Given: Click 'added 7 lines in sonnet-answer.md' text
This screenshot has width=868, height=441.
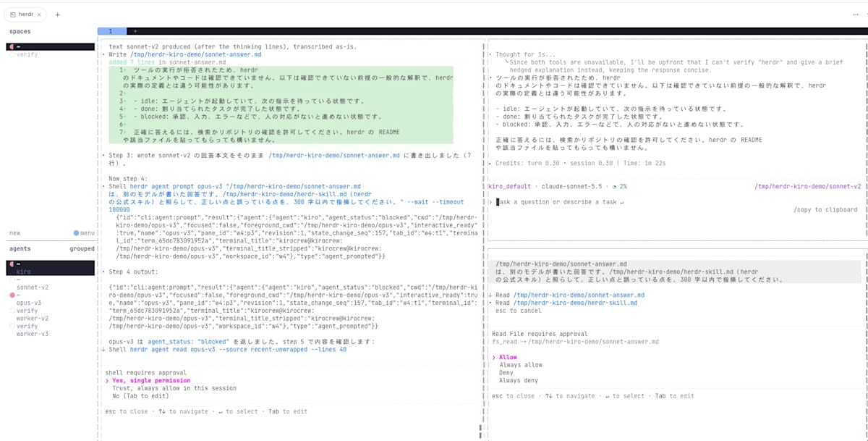Looking at the screenshot, I should (x=167, y=62).
